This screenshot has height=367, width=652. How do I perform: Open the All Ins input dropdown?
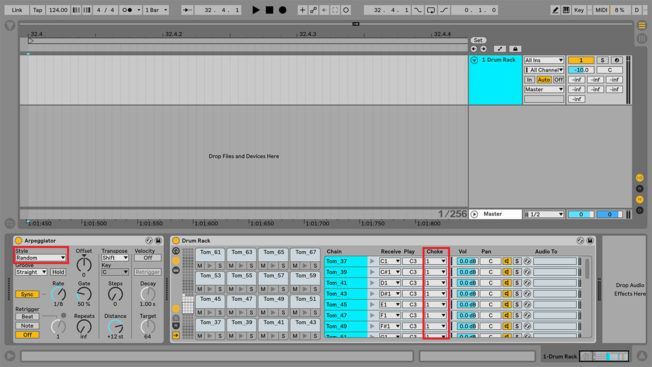(543, 60)
